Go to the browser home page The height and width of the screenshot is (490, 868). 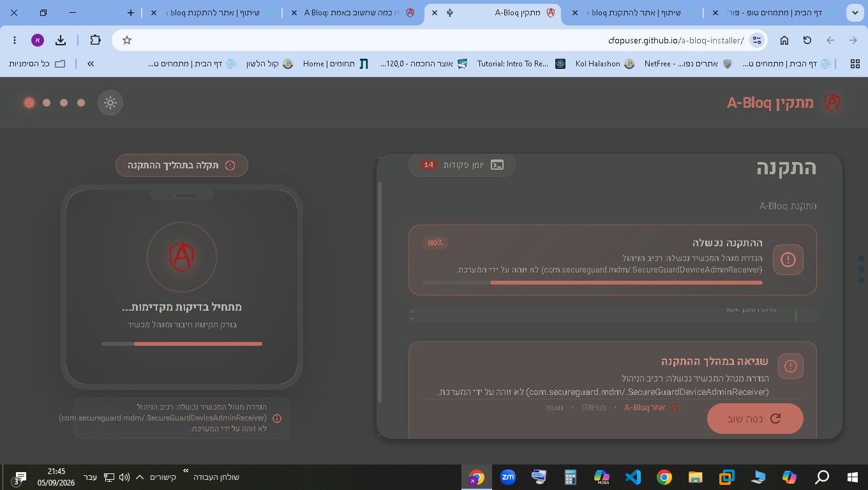tap(784, 40)
